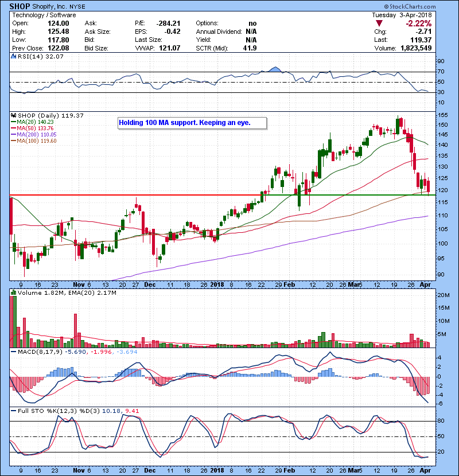Click the stochastic %D value 9.41

[x=132, y=411]
